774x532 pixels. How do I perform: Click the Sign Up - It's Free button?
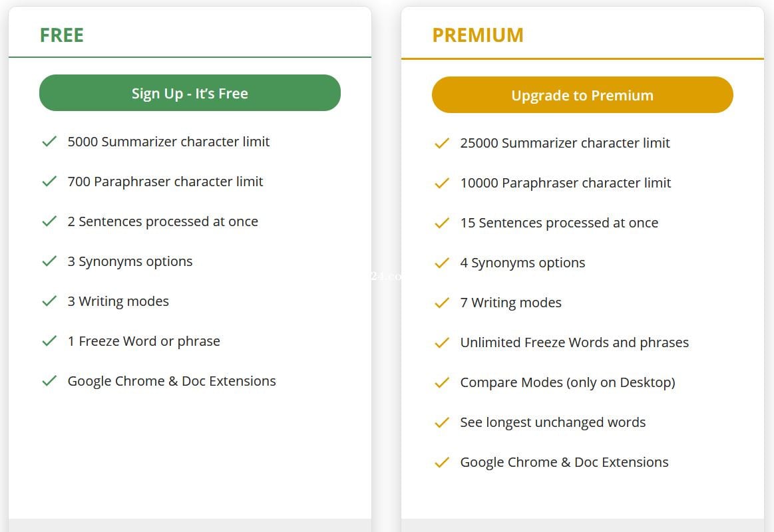(190, 93)
